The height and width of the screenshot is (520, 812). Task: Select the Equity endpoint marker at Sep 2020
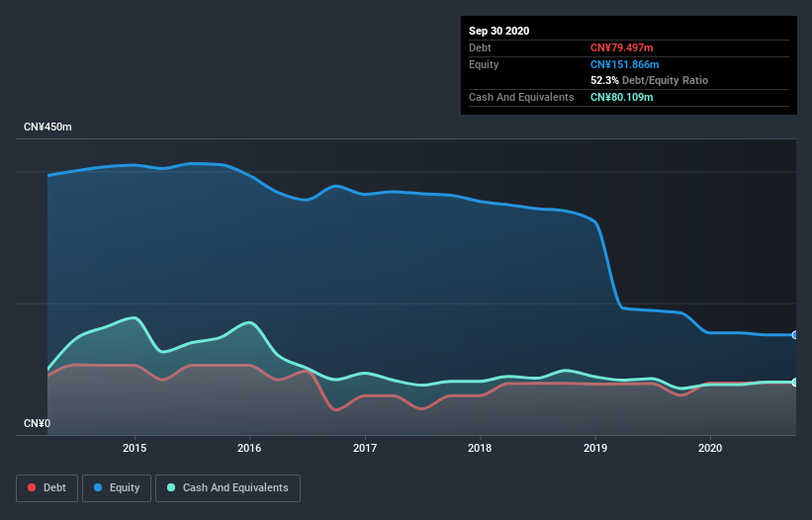pos(795,335)
